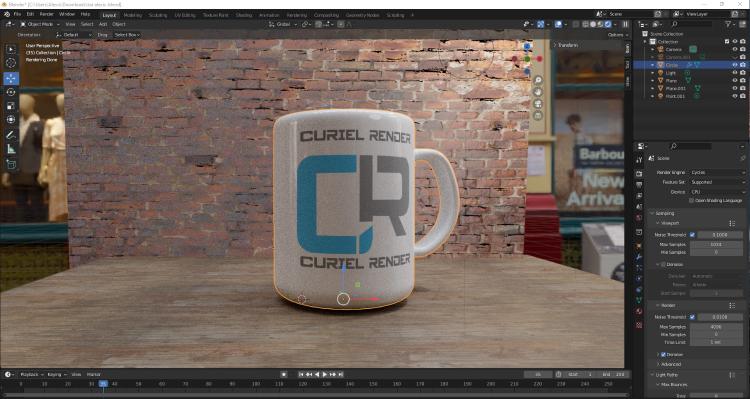Choose the Annotate pencil tool
This screenshot has height=399, width=750.
tap(11, 135)
